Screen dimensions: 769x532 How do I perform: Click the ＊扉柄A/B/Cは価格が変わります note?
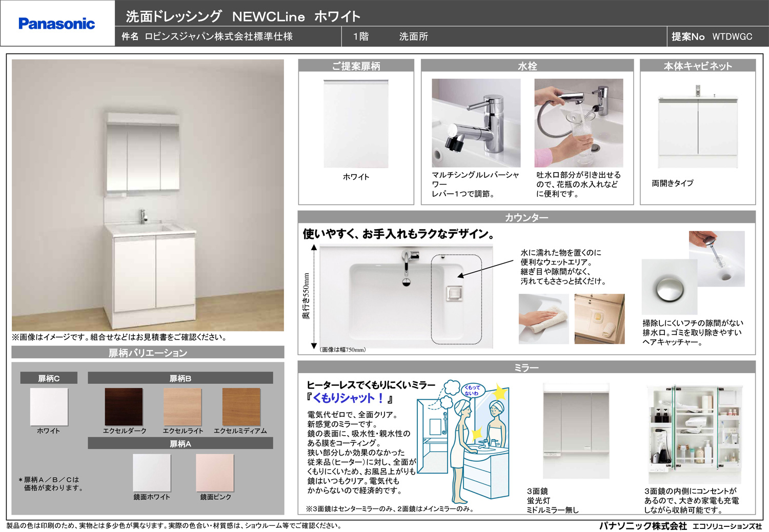coord(51,484)
